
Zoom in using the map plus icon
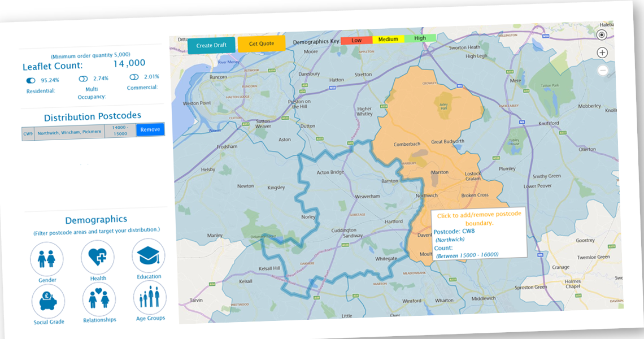(602, 52)
